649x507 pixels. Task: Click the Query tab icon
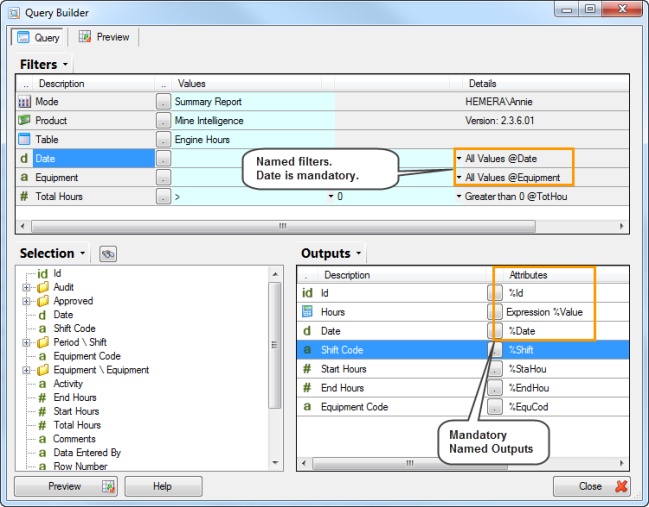click(x=23, y=37)
